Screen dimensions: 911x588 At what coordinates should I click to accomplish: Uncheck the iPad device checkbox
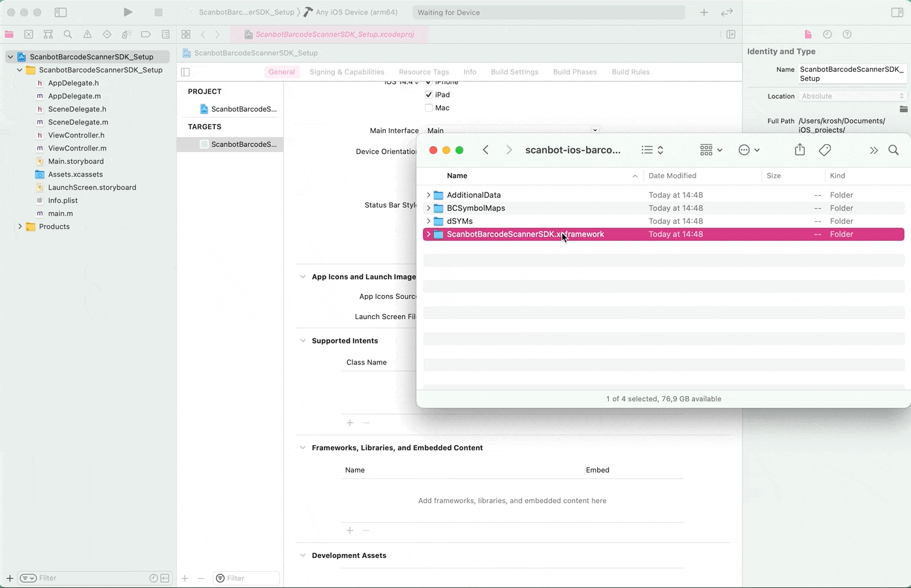(429, 95)
